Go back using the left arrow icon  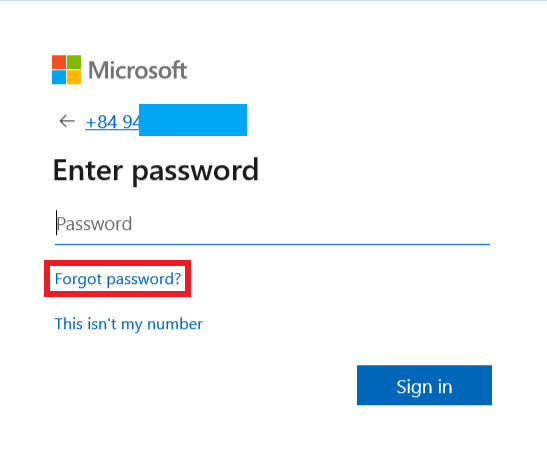[67, 121]
